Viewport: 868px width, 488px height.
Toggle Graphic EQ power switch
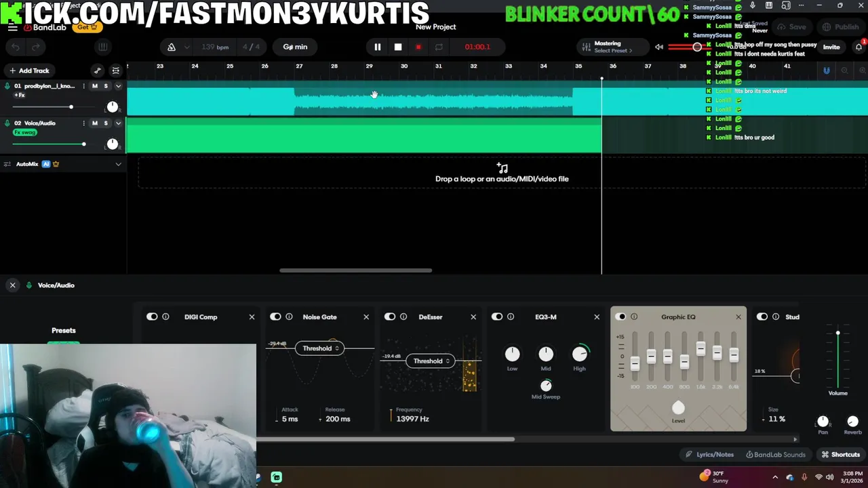[x=620, y=317]
